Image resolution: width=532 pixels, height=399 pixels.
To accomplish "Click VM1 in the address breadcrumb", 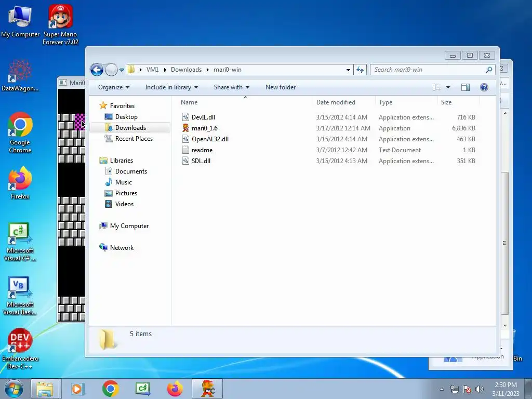I will coord(152,70).
